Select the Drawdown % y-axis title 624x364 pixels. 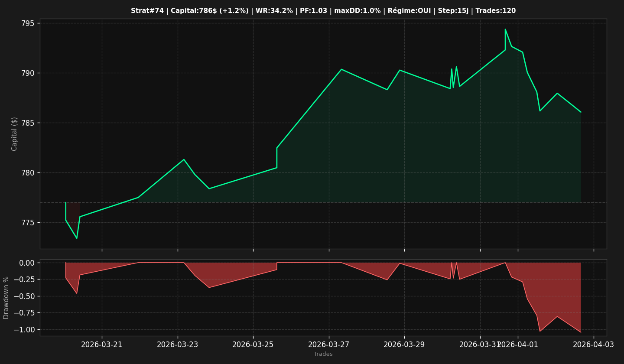click(x=6, y=298)
